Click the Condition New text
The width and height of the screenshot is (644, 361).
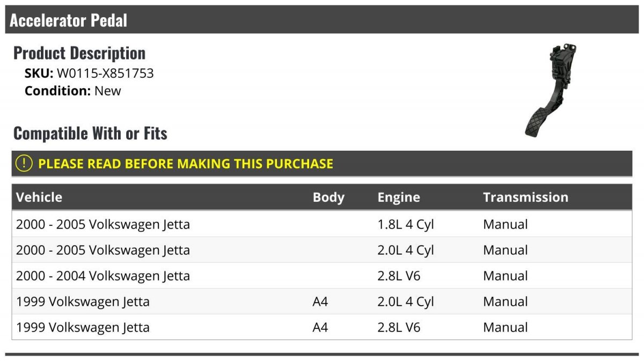tap(73, 91)
